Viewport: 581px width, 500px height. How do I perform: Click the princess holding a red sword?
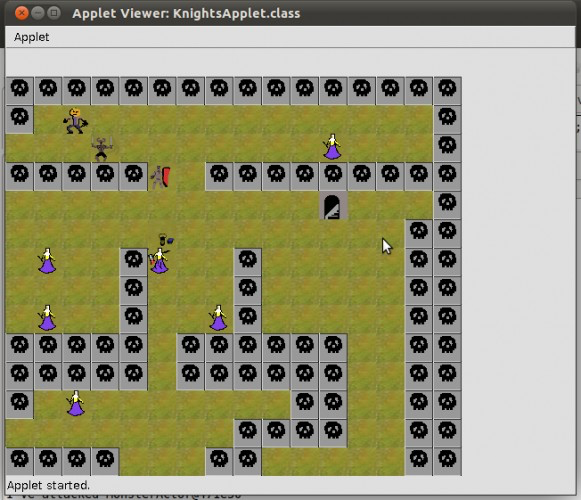coord(159,261)
